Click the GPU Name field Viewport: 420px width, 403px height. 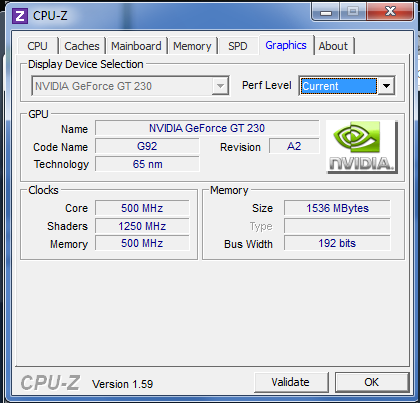click(x=207, y=128)
